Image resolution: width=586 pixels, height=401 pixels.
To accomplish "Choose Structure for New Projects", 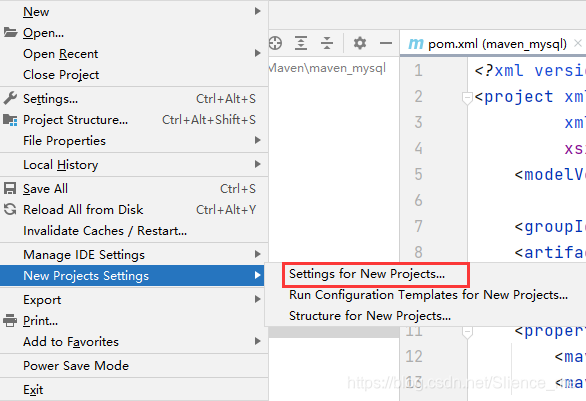I will click(370, 316).
